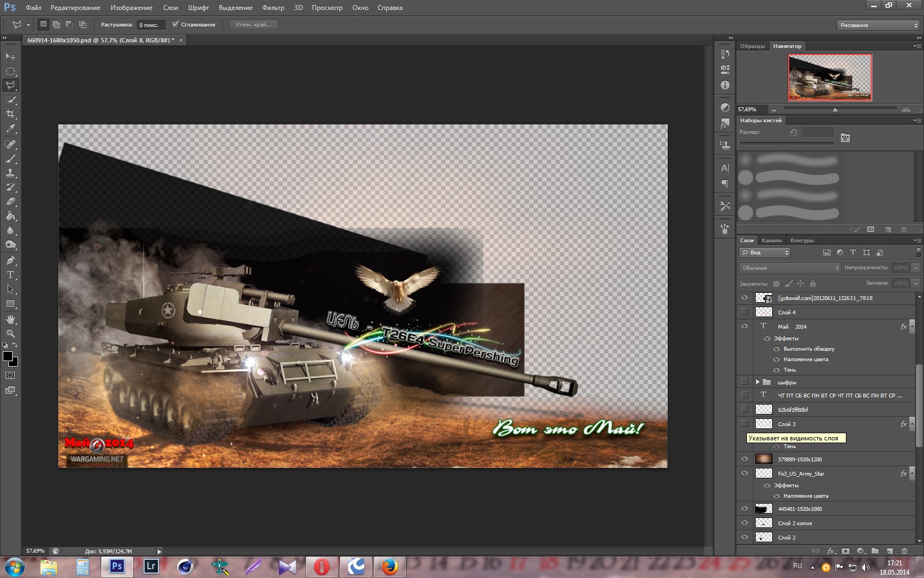924x578 pixels.
Task: Hide the 579889-1920x1200 layer
Action: (x=745, y=459)
